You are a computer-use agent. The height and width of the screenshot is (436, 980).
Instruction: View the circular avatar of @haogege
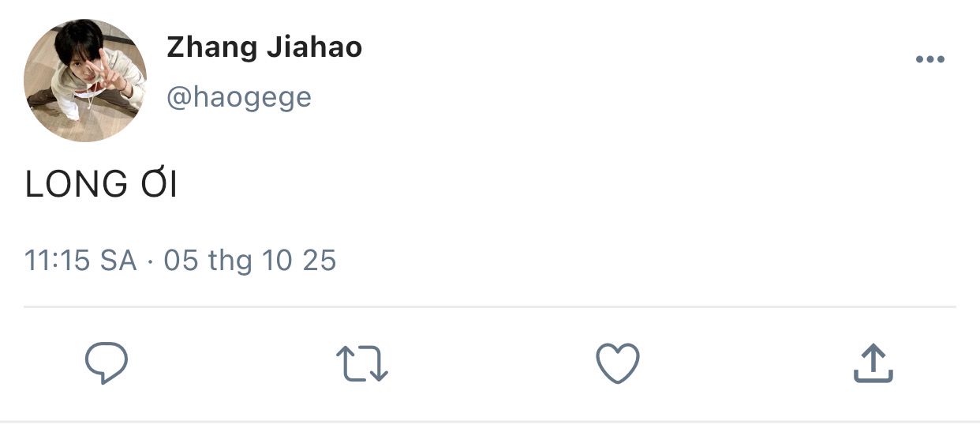coord(85,81)
